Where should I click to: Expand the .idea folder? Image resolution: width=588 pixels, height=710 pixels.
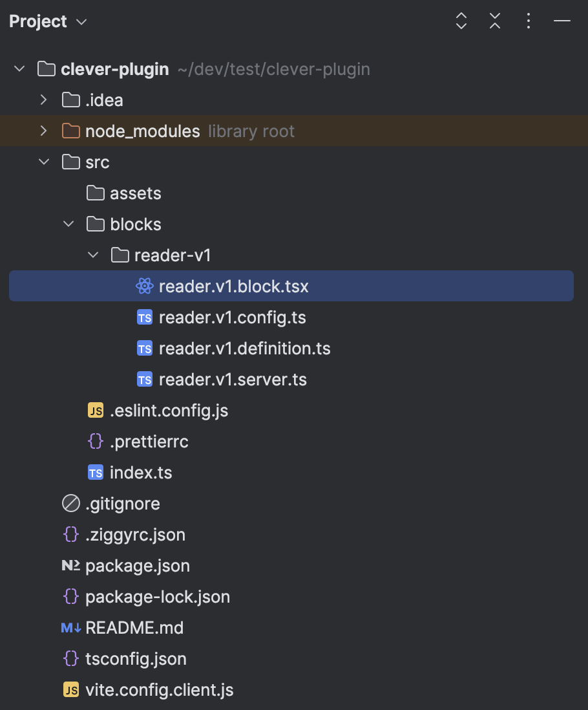coord(43,100)
